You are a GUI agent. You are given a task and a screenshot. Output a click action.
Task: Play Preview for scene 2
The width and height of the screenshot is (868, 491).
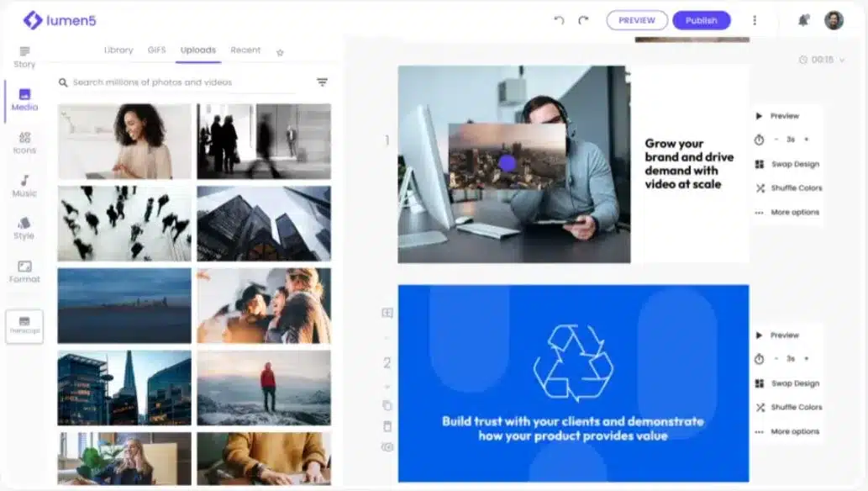(x=778, y=335)
